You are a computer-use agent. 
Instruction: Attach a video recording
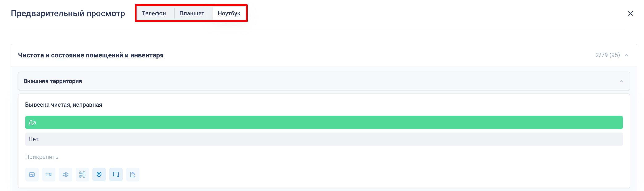(x=49, y=174)
